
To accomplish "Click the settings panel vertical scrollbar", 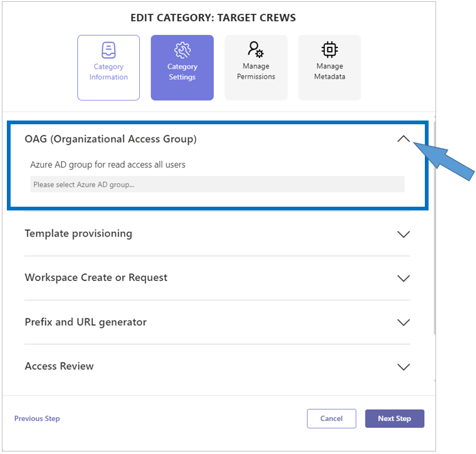I will click(x=434, y=228).
